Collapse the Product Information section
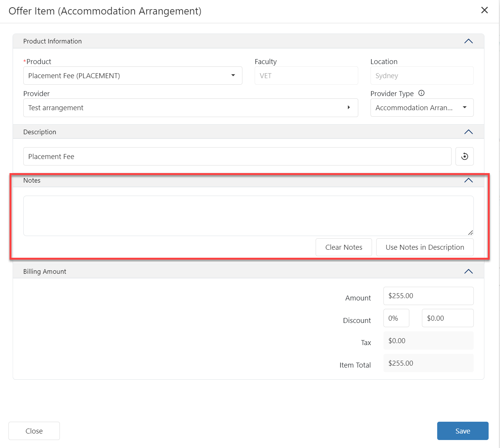The height and width of the screenshot is (448, 500). [468, 41]
